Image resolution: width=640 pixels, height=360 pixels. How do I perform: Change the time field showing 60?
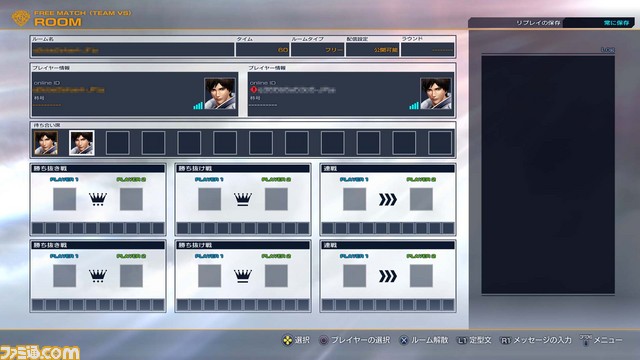click(262, 50)
